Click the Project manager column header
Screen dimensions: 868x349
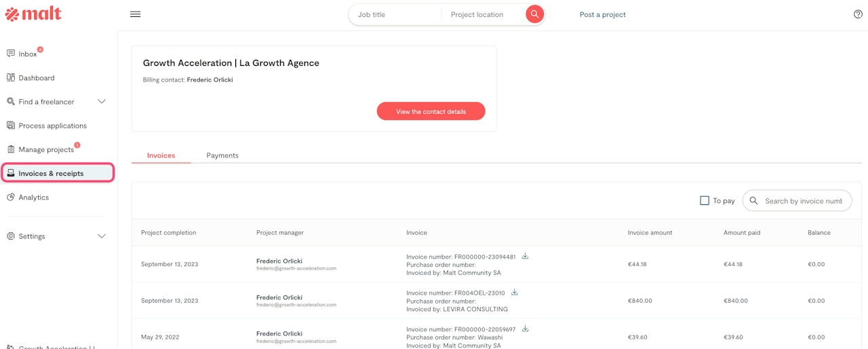point(280,232)
